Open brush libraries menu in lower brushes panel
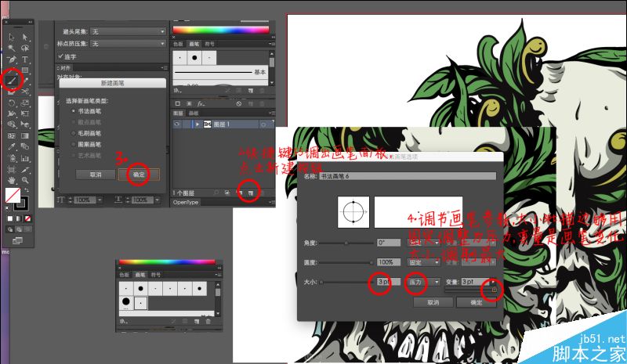This screenshot has width=627, height=364. point(124,321)
